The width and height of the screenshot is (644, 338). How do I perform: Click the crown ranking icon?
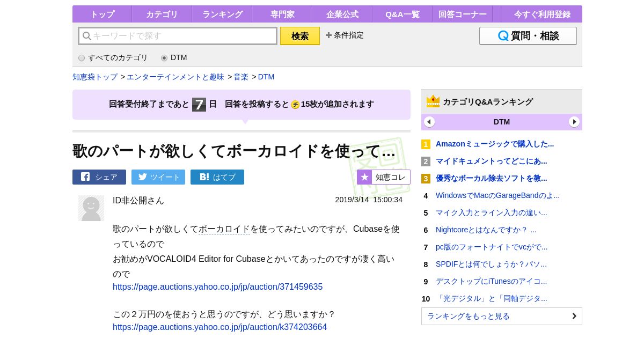[433, 101]
